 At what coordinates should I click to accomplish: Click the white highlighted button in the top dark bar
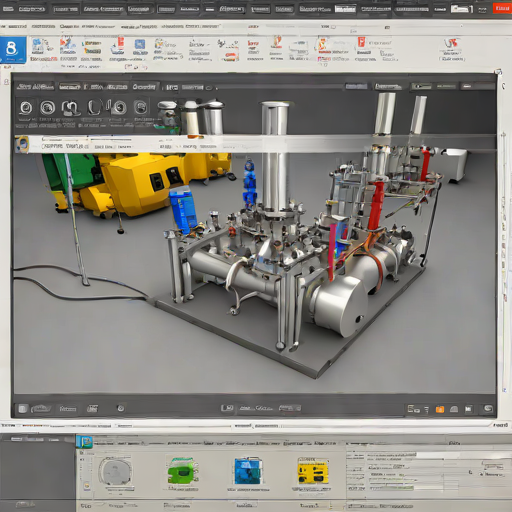[462, 9]
